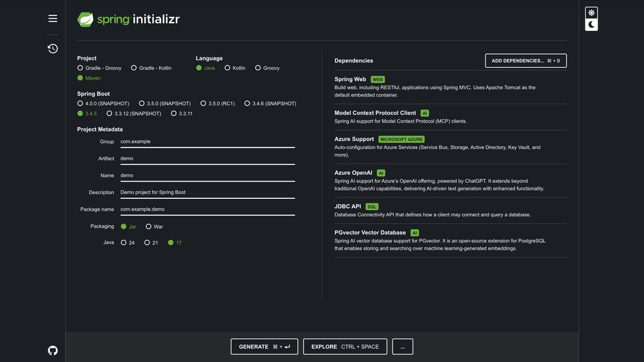644x362 pixels.
Task: Focus the Name input field
Action: click(208, 175)
